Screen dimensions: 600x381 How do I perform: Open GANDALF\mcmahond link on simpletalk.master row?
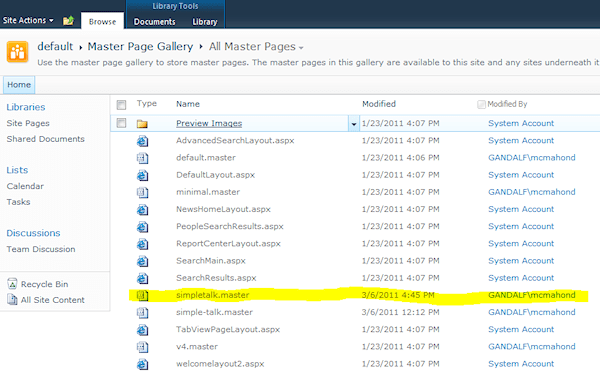coord(532,295)
